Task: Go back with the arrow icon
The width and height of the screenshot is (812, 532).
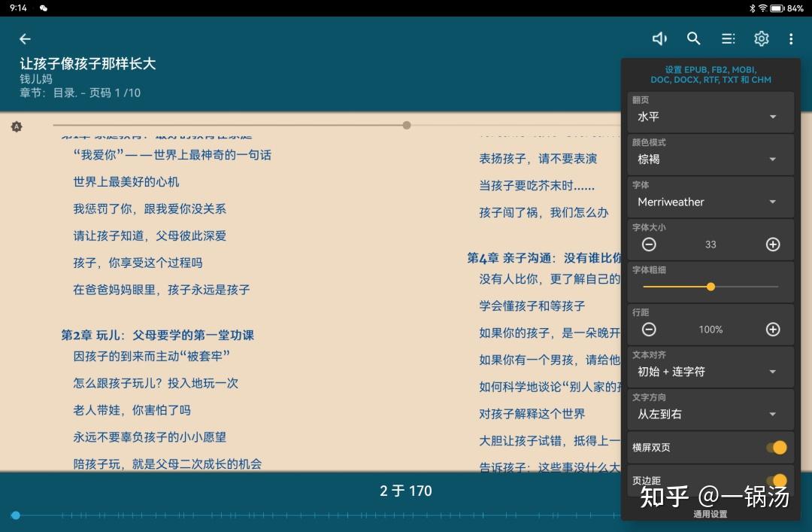Action: click(x=25, y=38)
